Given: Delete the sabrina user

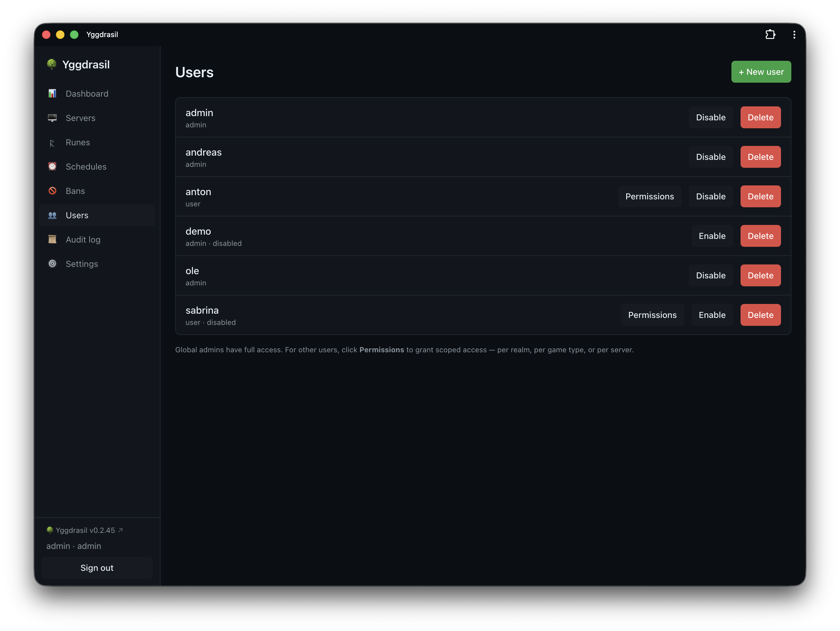Looking at the screenshot, I should (x=760, y=315).
